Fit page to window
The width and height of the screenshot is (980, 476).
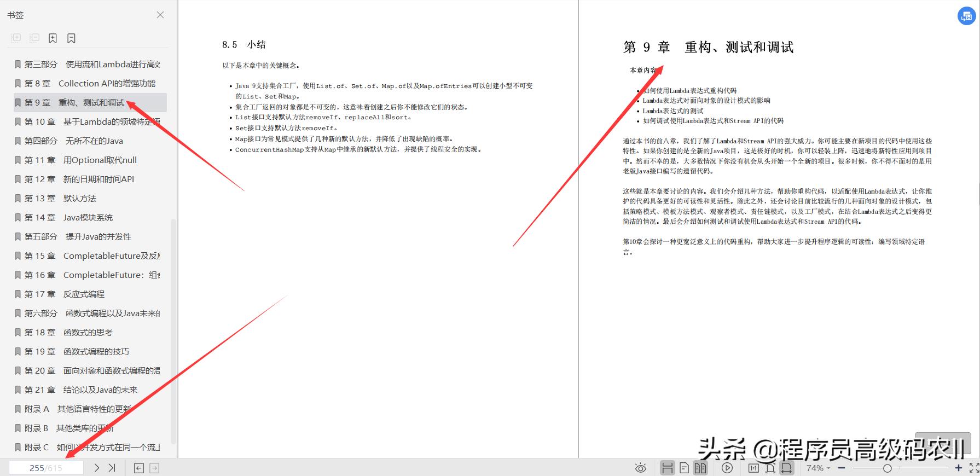pos(770,468)
